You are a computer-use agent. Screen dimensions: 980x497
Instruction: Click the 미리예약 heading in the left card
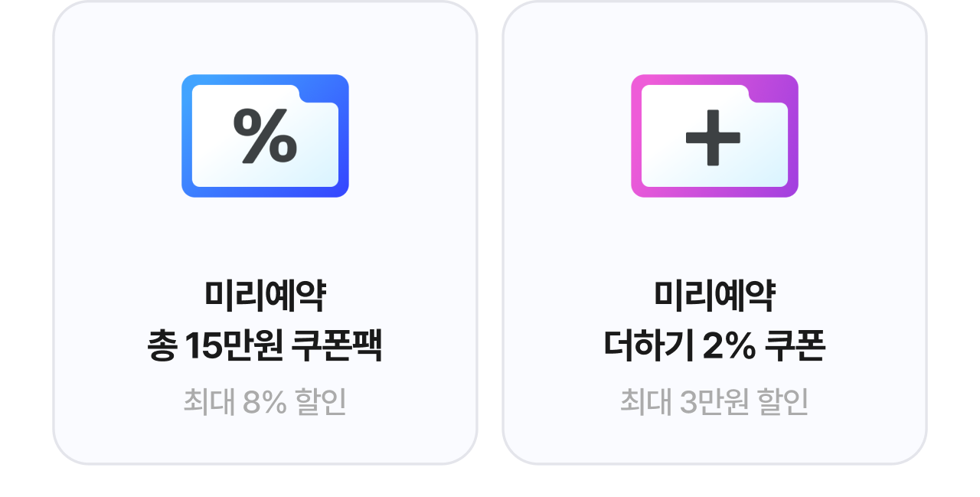click(265, 296)
